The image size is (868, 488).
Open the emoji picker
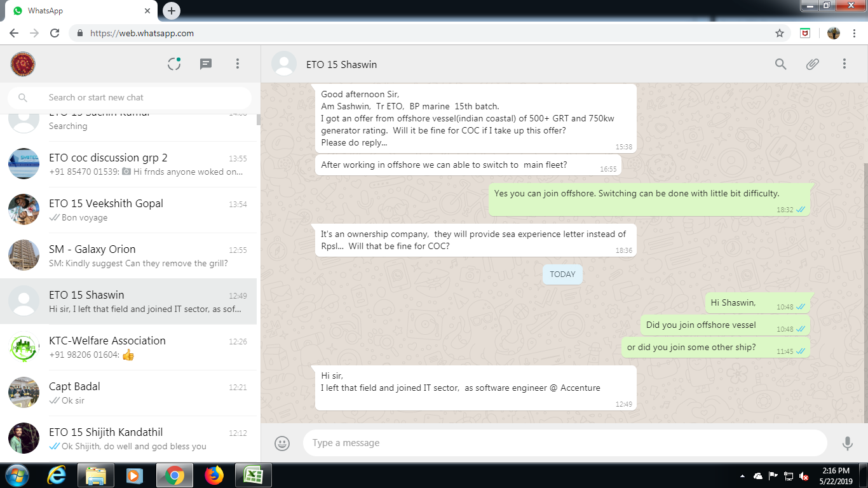[282, 443]
